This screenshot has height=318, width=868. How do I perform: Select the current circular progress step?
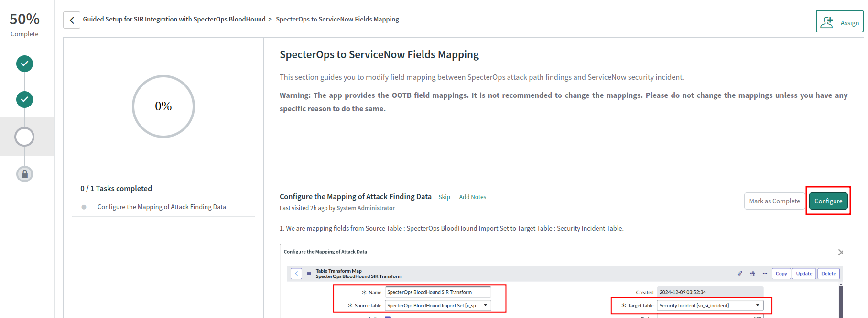[24, 137]
